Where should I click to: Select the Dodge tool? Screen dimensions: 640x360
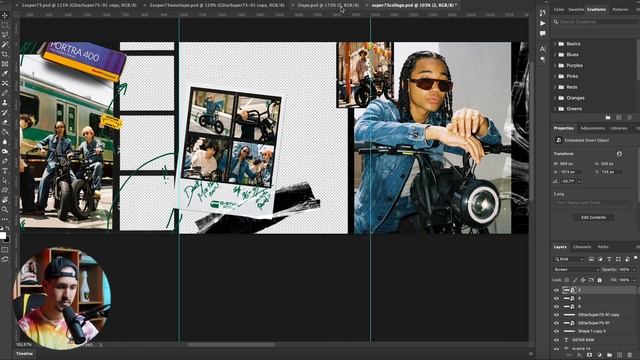tap(5, 151)
